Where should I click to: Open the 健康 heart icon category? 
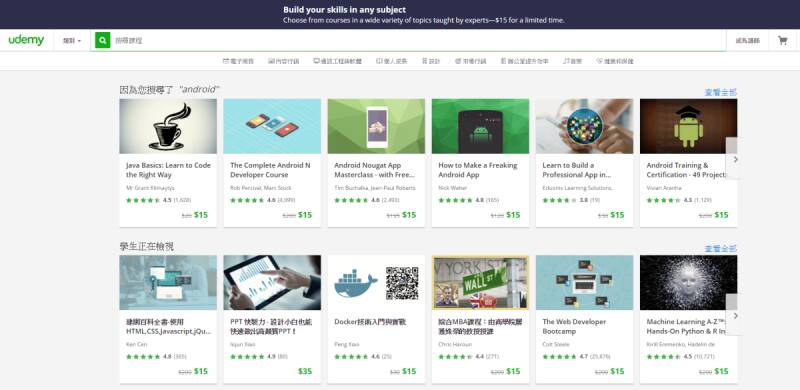point(615,61)
